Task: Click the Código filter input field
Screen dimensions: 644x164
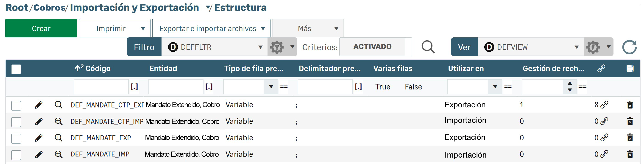Action: pyautogui.click(x=101, y=87)
